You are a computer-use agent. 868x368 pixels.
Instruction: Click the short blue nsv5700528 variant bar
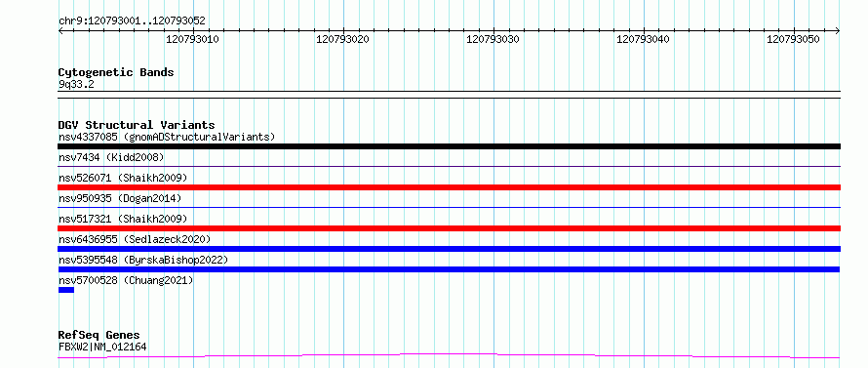(66, 290)
